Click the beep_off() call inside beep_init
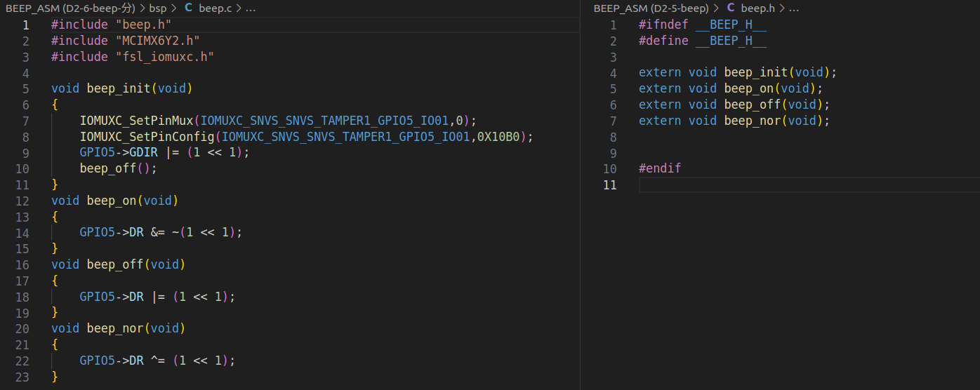Image resolution: width=980 pixels, height=390 pixels. click(118, 168)
